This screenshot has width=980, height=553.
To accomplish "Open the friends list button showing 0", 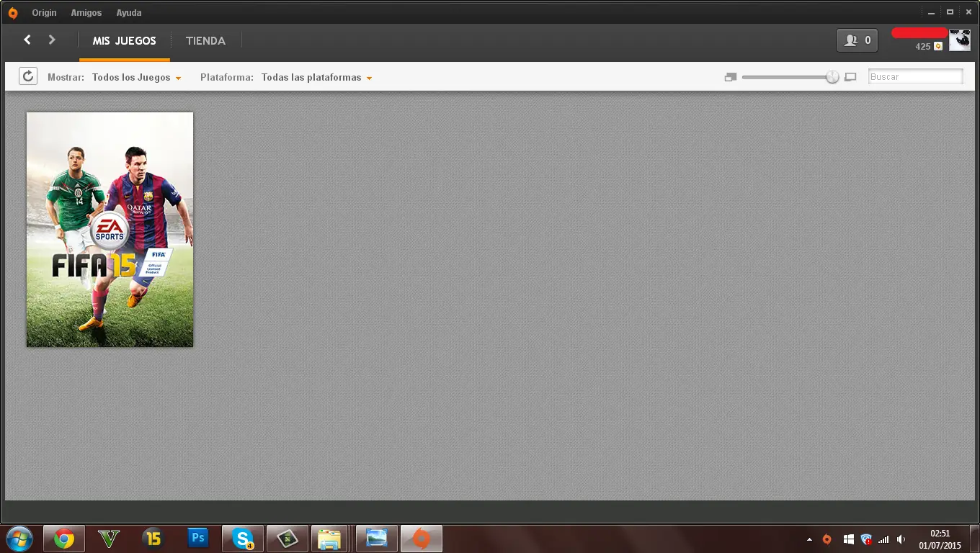I will [x=857, y=40].
